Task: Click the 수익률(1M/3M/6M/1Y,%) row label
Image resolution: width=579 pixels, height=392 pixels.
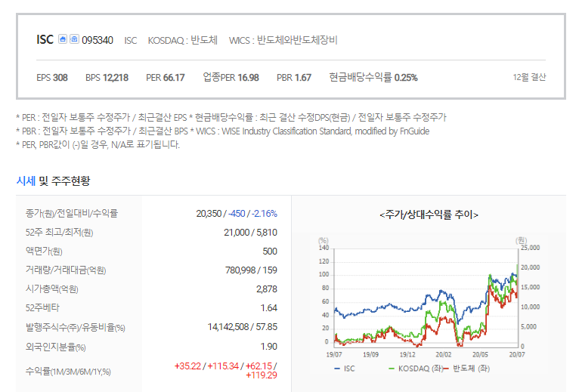Action: tap(68, 372)
